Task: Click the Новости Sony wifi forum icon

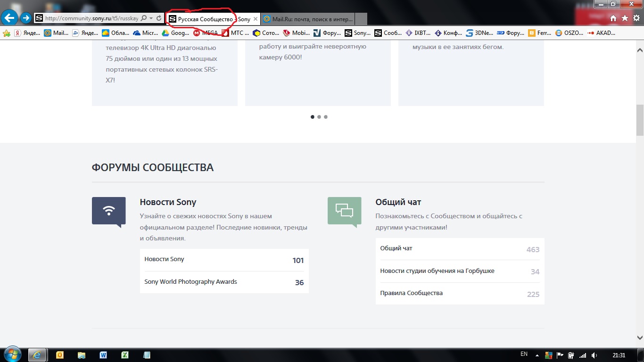Action: coord(108,211)
